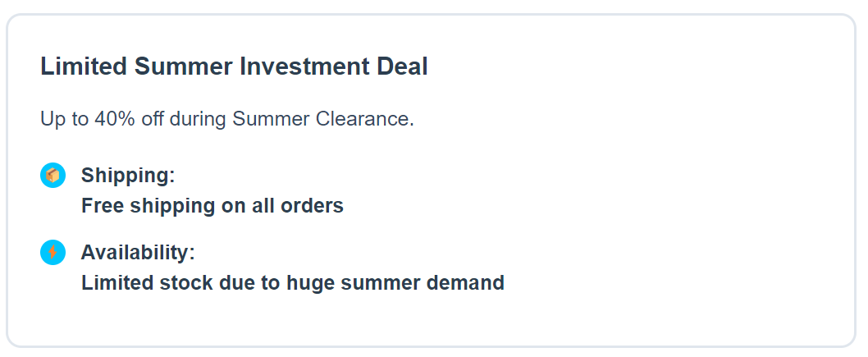
Task: Click the Limited stock availability message
Action: [x=292, y=283]
